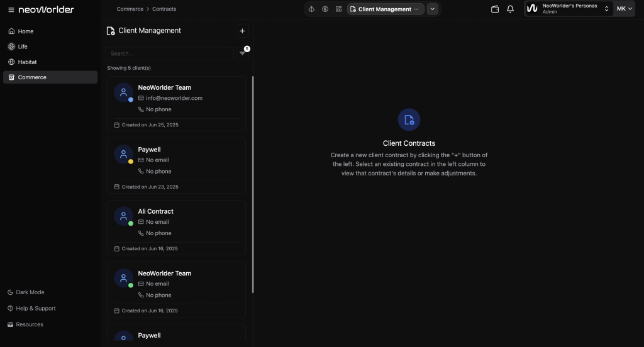Click "Created on Jun 25, 2025" text
The width and height of the screenshot is (644, 347).
(x=150, y=125)
